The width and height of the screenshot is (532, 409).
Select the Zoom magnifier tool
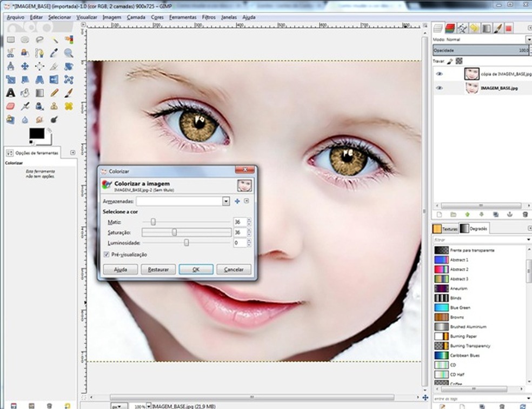pyautogui.click(x=69, y=53)
